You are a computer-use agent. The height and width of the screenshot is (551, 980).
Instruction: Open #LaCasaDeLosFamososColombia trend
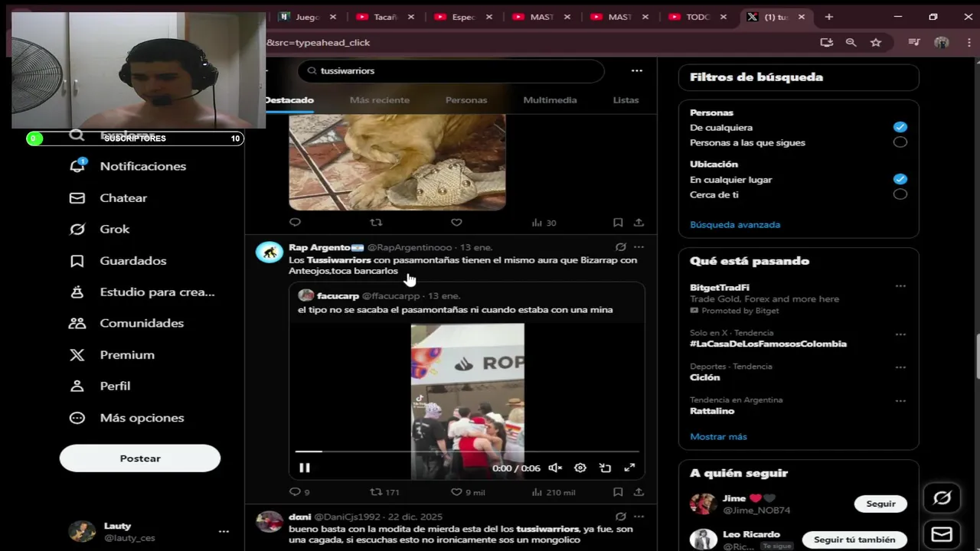768,344
